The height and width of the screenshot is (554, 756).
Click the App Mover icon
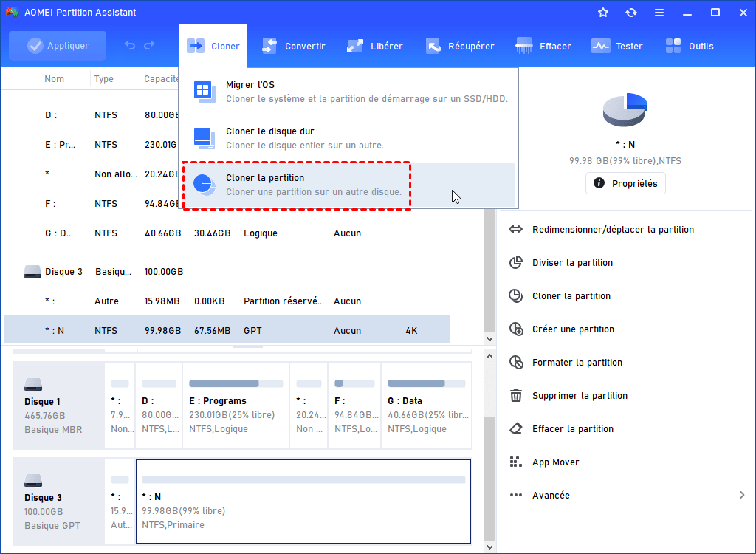516,462
